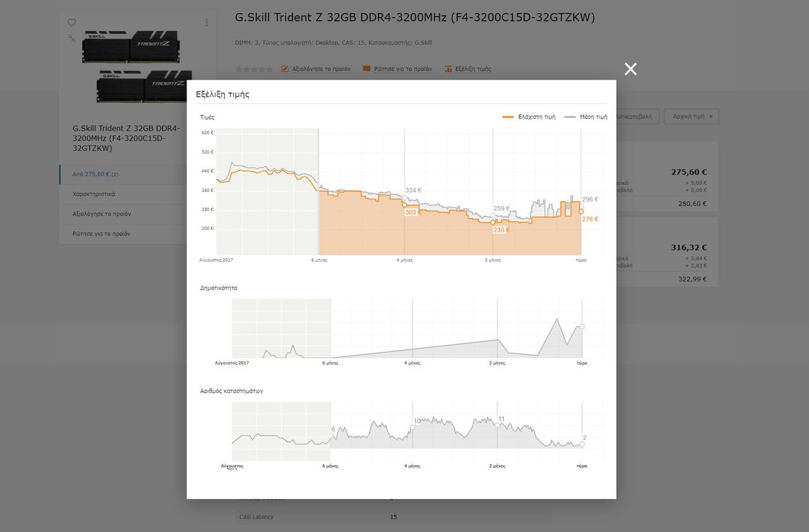The height and width of the screenshot is (532, 809).
Task: Open 'Ρώτησε για το προϊόν' link at top
Action: point(403,69)
